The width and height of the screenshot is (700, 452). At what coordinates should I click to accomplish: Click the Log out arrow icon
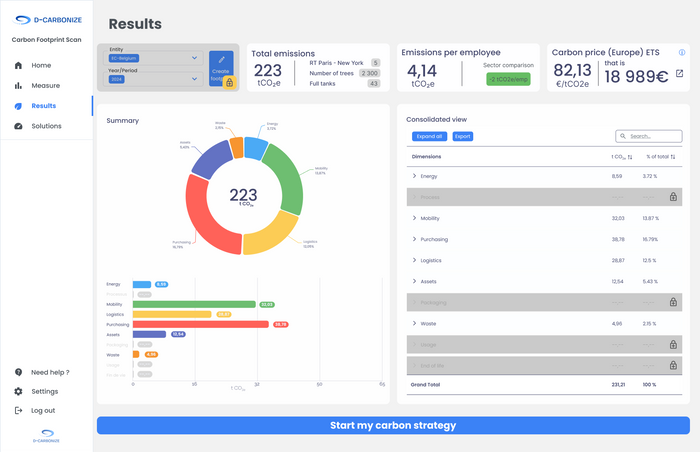18,410
